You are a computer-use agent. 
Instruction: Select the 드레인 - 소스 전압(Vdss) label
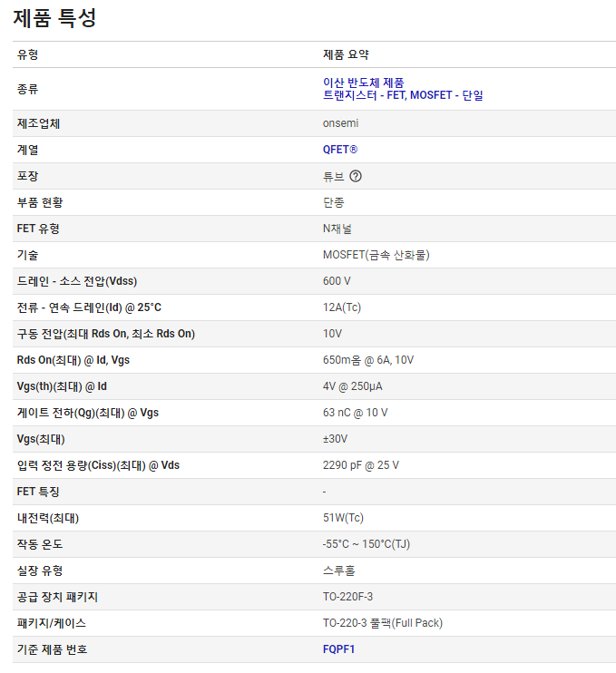point(77,281)
